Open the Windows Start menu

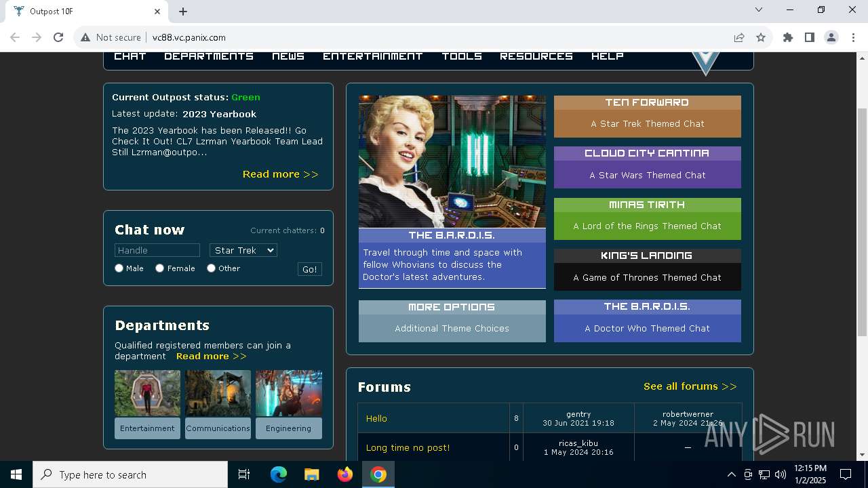point(16,474)
